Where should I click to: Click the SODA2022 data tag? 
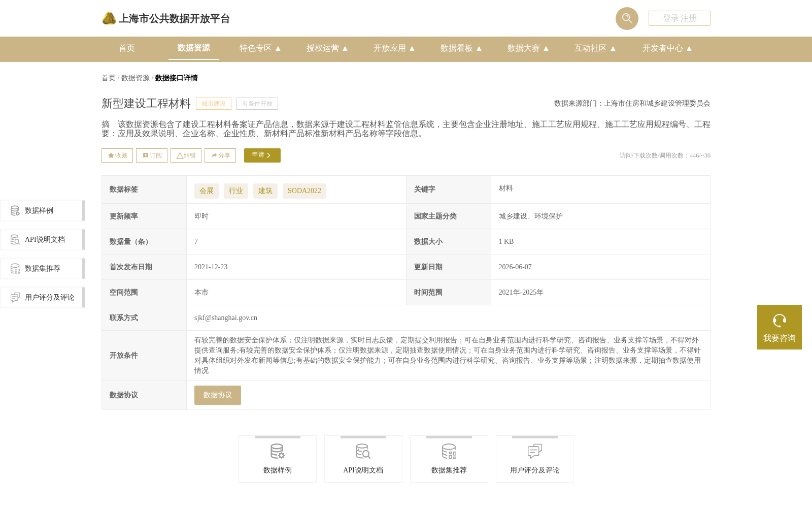[304, 191]
